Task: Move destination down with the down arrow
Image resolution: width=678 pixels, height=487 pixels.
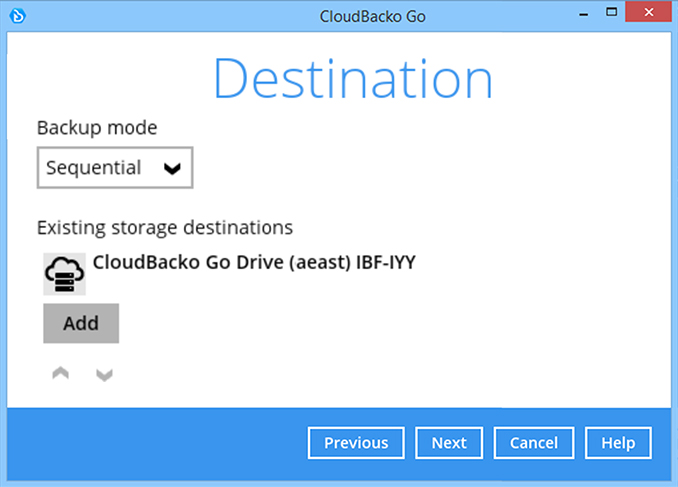Action: 104,375
